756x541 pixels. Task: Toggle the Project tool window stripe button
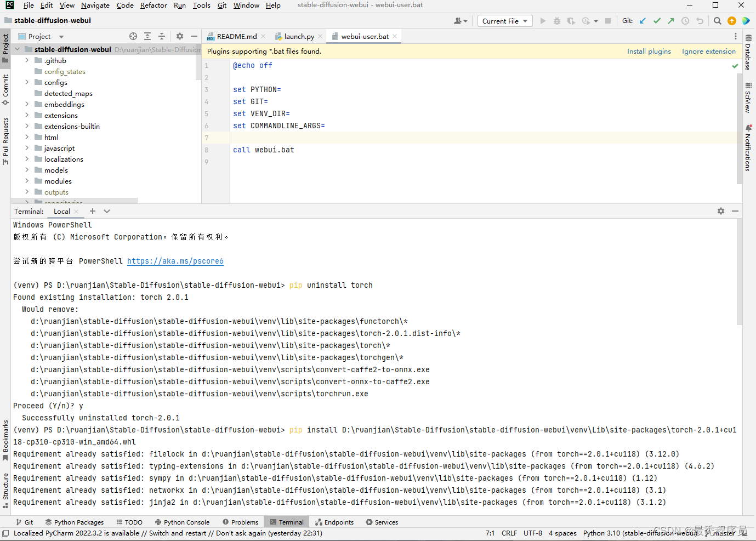click(x=5, y=48)
